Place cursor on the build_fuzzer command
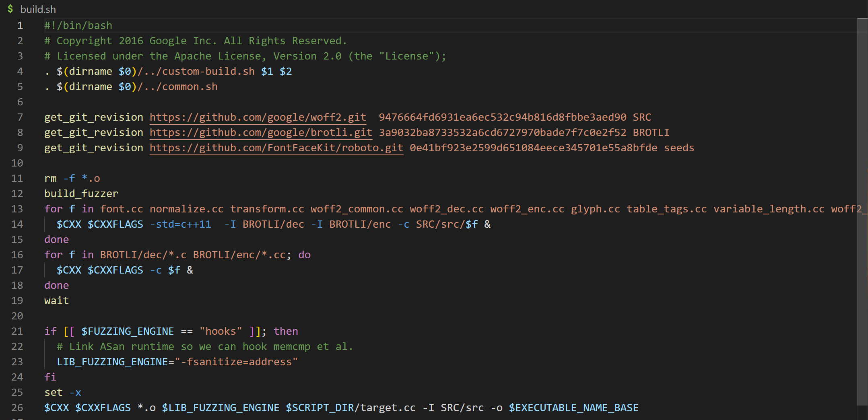Viewport: 868px width, 420px height. click(81, 194)
